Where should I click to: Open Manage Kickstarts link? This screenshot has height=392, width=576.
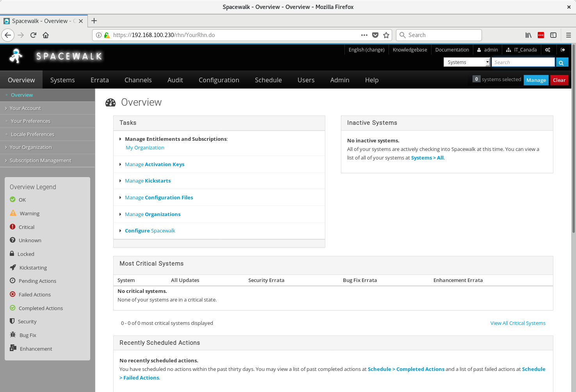point(148,181)
